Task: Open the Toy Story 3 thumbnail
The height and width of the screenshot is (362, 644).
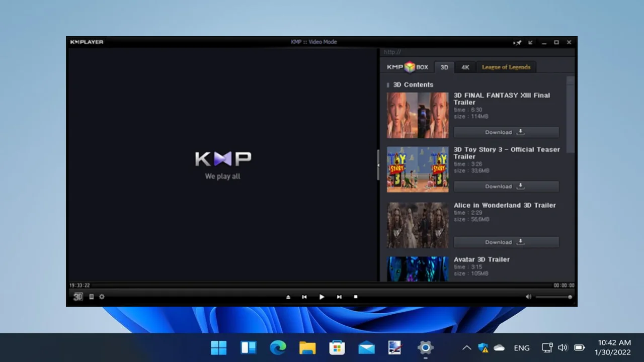Action: pyautogui.click(x=418, y=169)
